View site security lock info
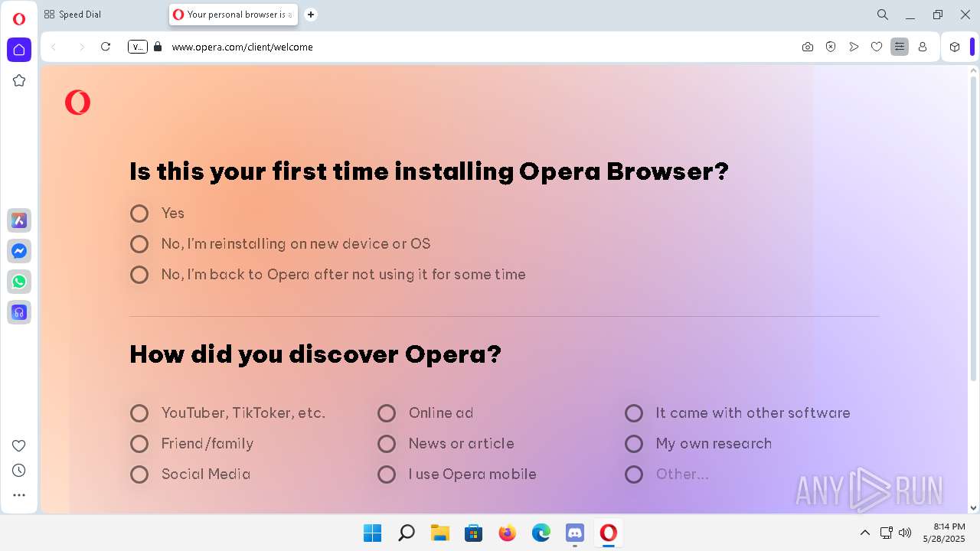This screenshot has height=551, width=980. [158, 47]
